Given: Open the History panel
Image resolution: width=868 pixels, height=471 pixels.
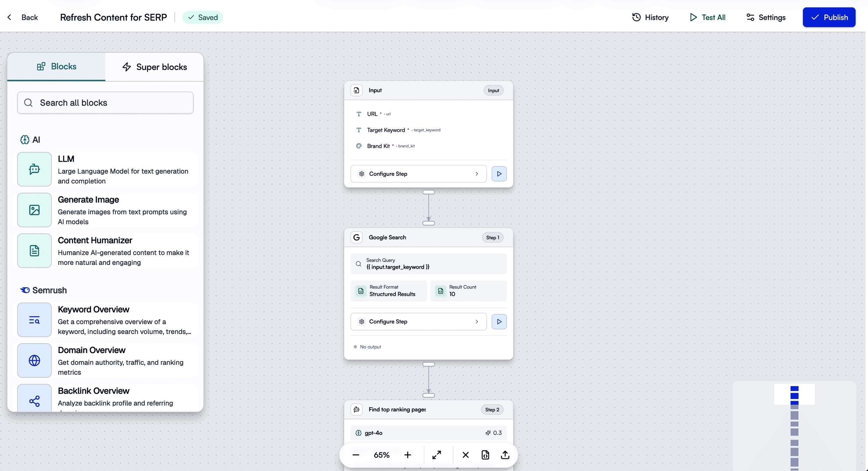Looking at the screenshot, I should coord(650,17).
